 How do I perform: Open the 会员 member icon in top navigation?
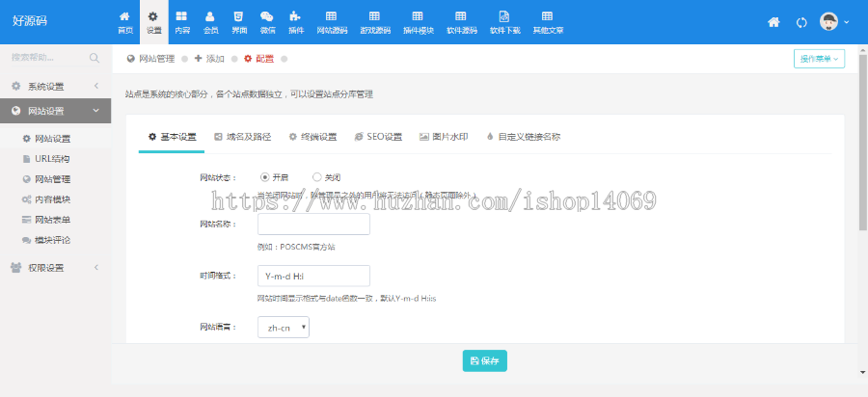(x=210, y=16)
